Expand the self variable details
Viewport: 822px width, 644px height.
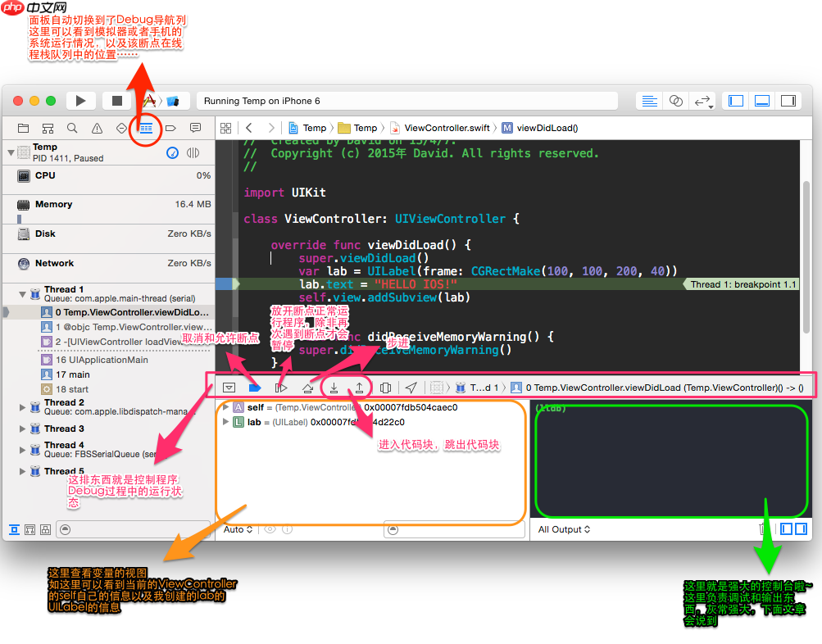(x=224, y=406)
